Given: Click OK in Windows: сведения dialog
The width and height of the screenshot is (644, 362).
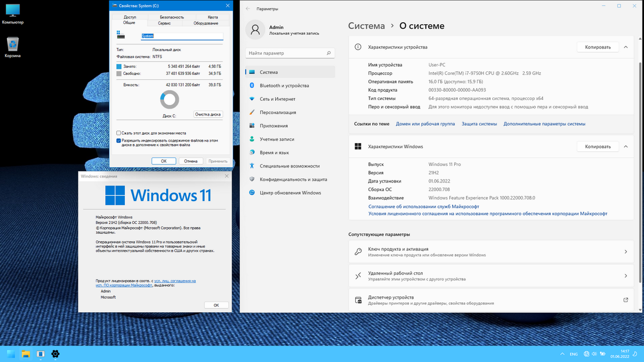Looking at the screenshot, I should coord(216,305).
